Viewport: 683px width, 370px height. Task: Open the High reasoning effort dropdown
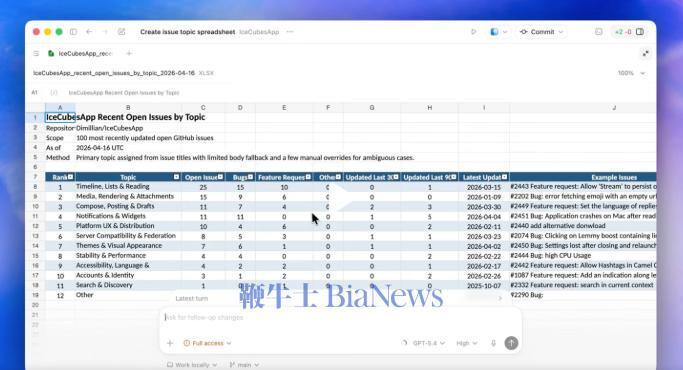pyautogui.click(x=467, y=343)
